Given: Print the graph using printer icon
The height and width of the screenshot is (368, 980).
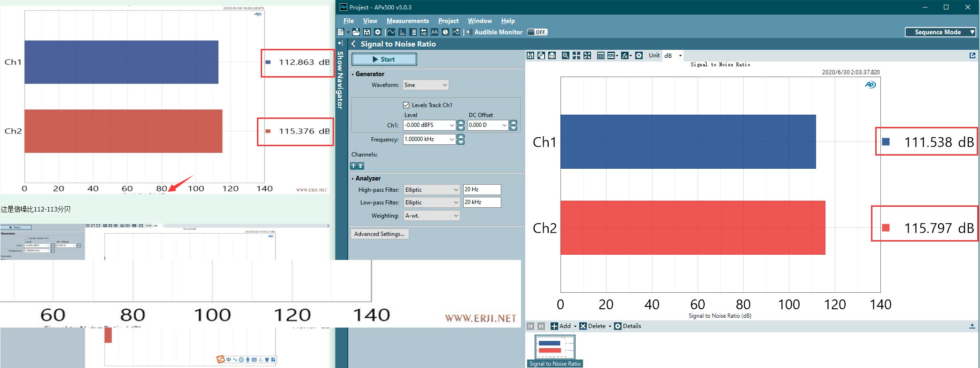Looking at the screenshot, I should tap(552, 55).
